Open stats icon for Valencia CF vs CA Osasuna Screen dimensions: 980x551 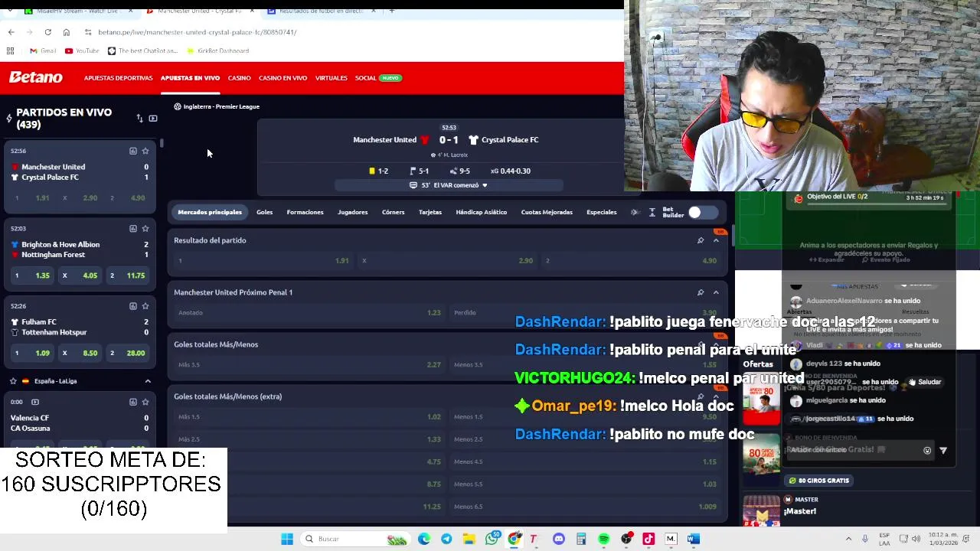[x=132, y=402]
